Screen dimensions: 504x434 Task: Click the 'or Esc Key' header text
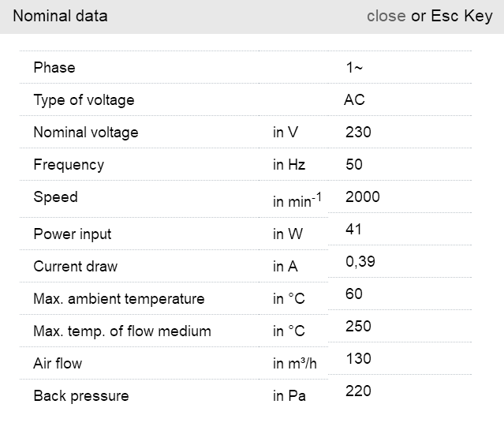(x=452, y=16)
